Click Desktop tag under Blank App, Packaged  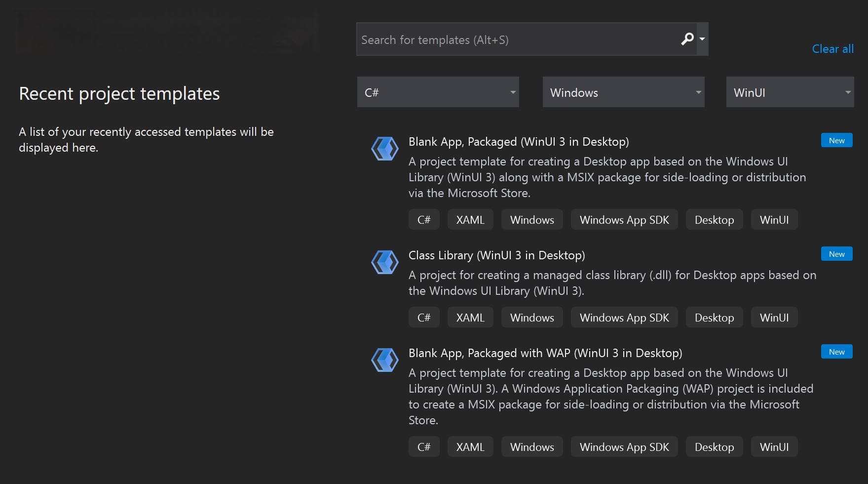714,220
